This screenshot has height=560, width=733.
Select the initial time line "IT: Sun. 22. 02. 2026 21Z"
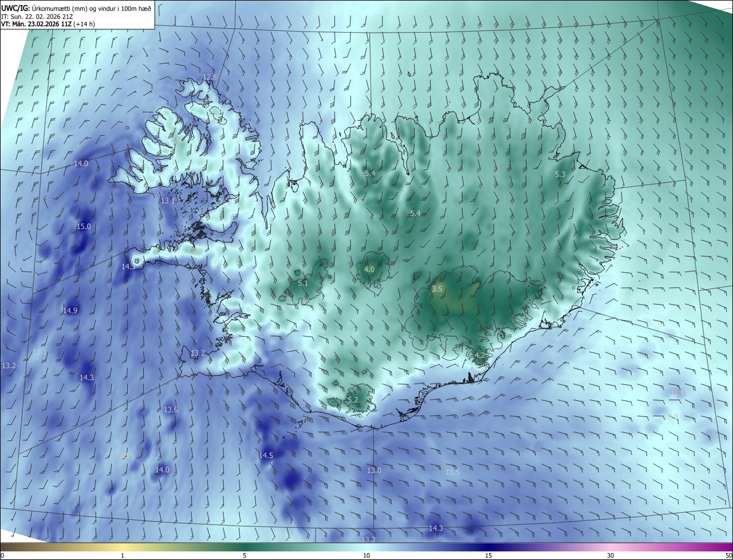point(37,17)
